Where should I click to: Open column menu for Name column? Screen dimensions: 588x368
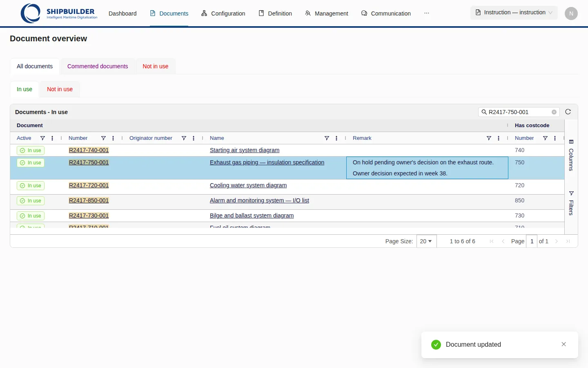click(336, 138)
